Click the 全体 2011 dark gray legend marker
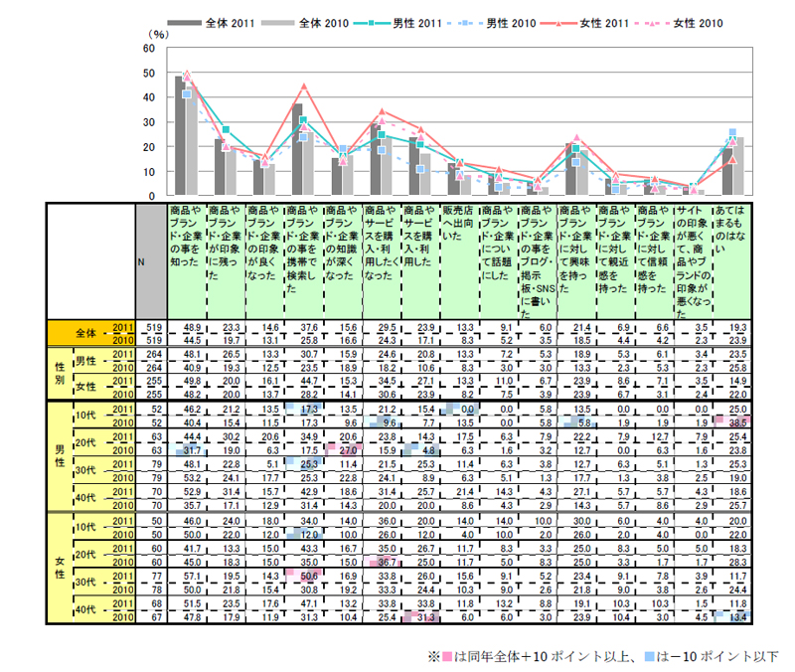 coord(184,23)
